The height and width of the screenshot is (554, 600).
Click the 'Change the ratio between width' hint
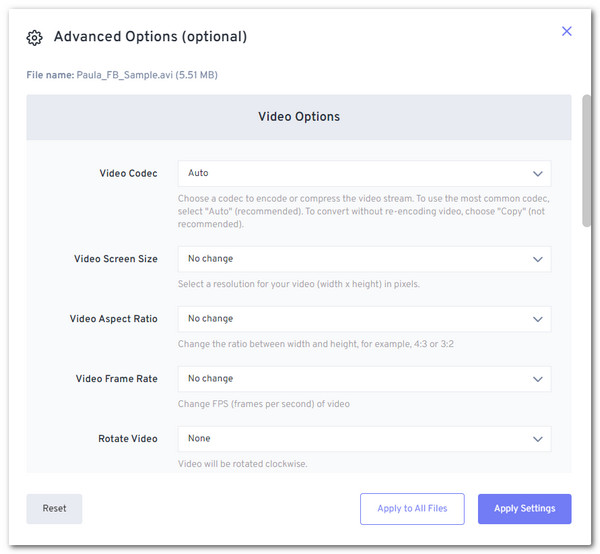[x=316, y=344]
